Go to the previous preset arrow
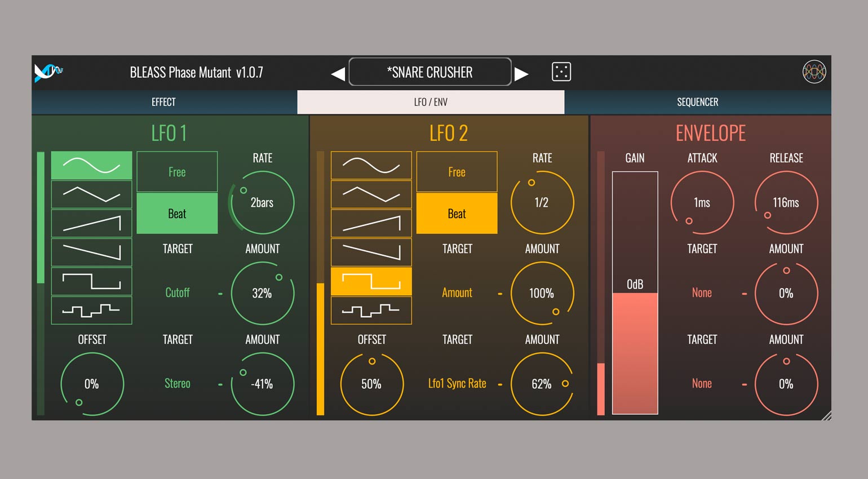Screen dimensions: 868x479 (338, 74)
